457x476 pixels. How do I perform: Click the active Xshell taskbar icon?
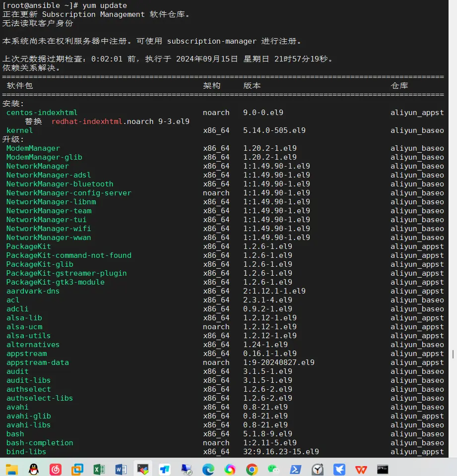pos(143,469)
